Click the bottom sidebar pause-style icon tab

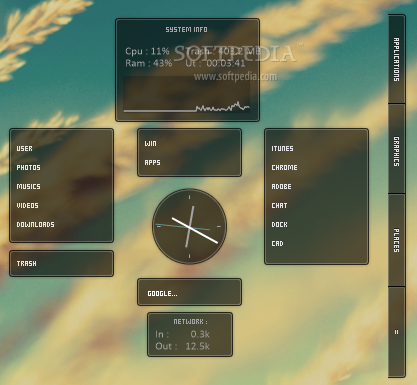click(396, 332)
